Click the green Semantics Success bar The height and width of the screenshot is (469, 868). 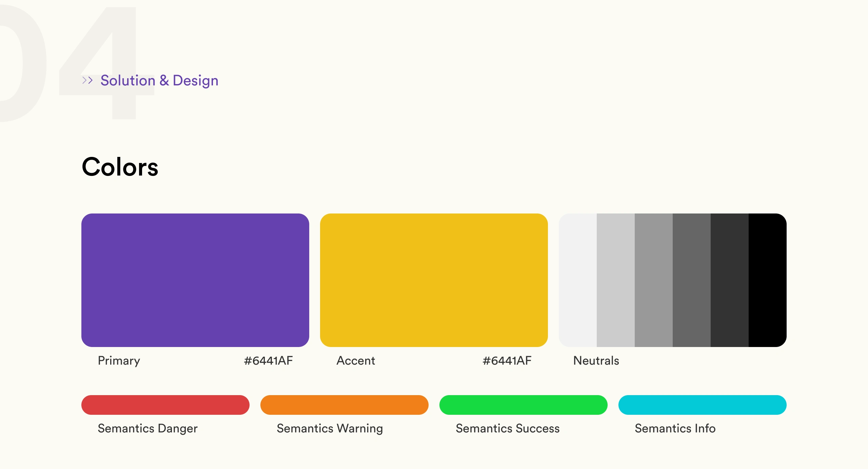coord(524,405)
